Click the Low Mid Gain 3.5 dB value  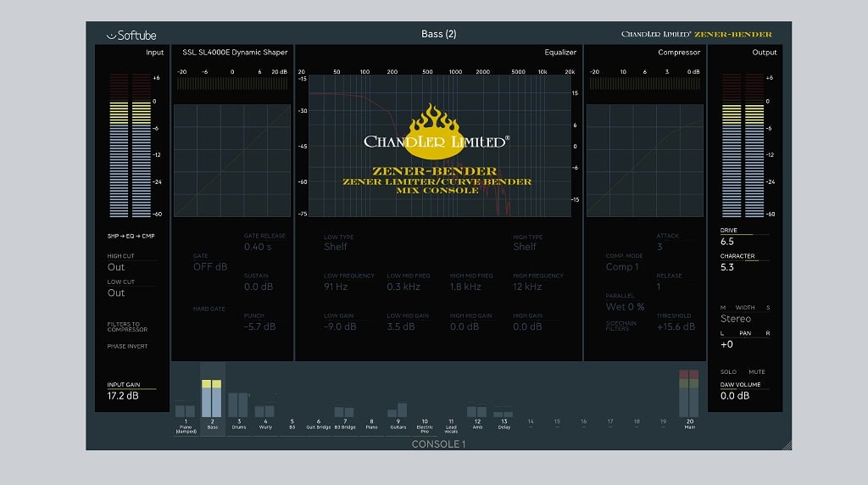pyautogui.click(x=401, y=326)
